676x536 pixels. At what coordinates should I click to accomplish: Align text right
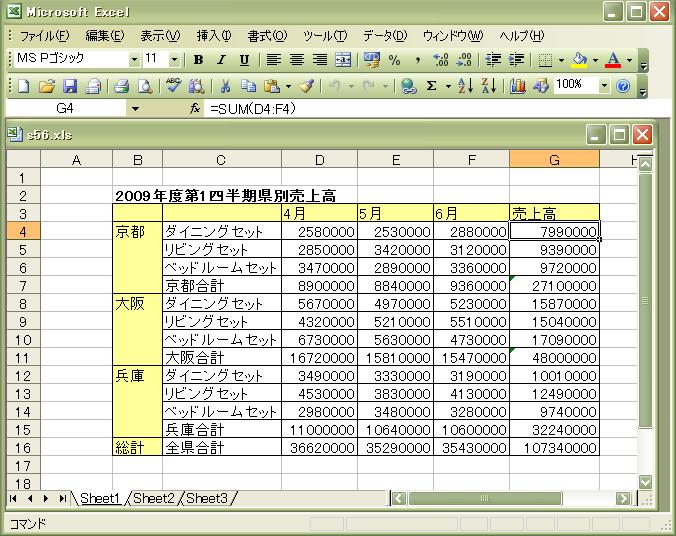tap(320, 60)
